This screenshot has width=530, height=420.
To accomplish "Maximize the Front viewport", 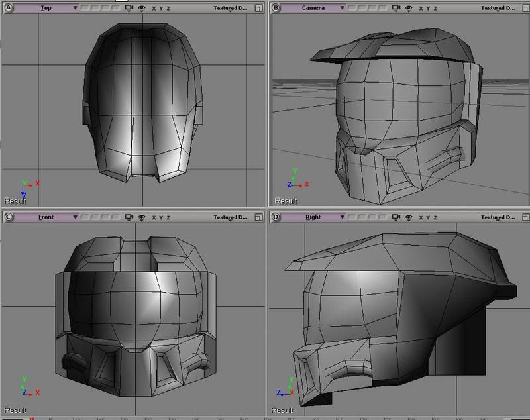I will [x=258, y=217].
